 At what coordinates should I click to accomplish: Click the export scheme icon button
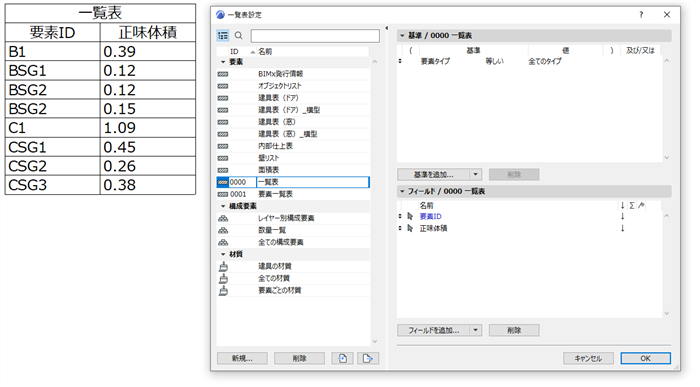click(368, 358)
